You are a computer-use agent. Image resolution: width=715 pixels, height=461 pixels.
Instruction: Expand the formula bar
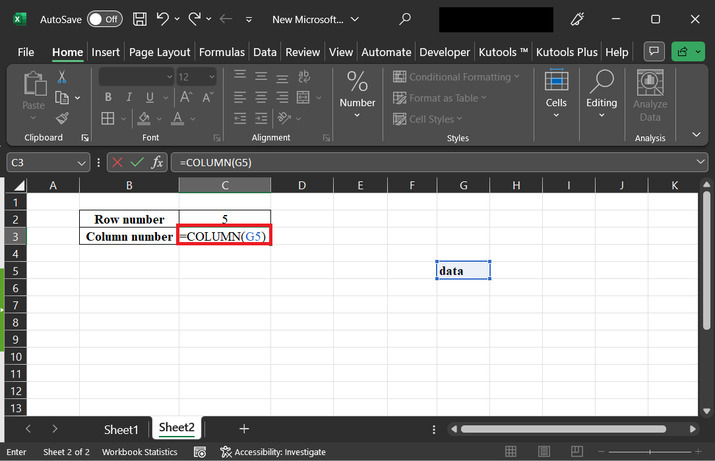tap(700, 162)
